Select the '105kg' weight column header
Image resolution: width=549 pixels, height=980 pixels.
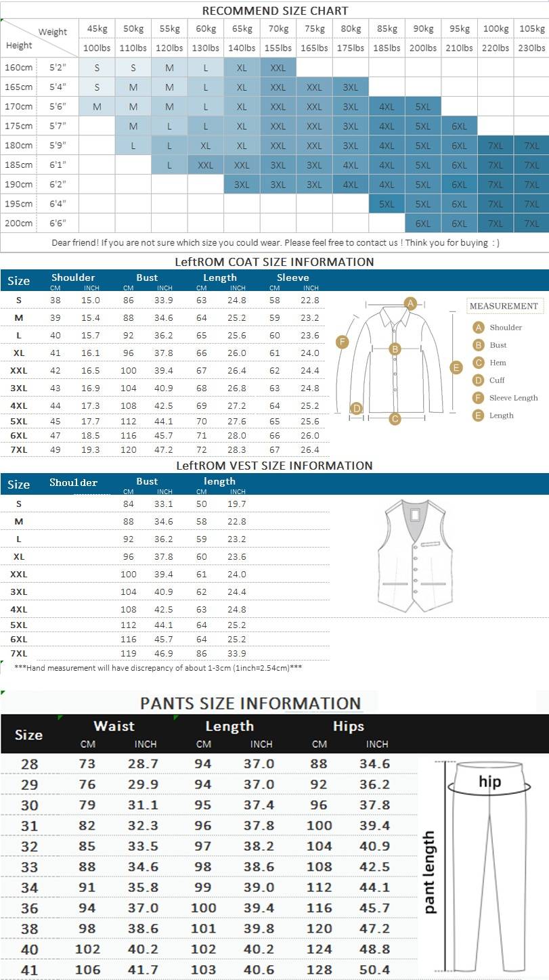pos(532,29)
